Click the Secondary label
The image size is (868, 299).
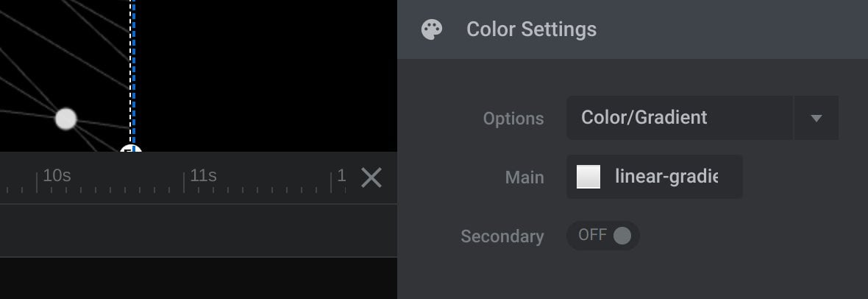click(502, 236)
